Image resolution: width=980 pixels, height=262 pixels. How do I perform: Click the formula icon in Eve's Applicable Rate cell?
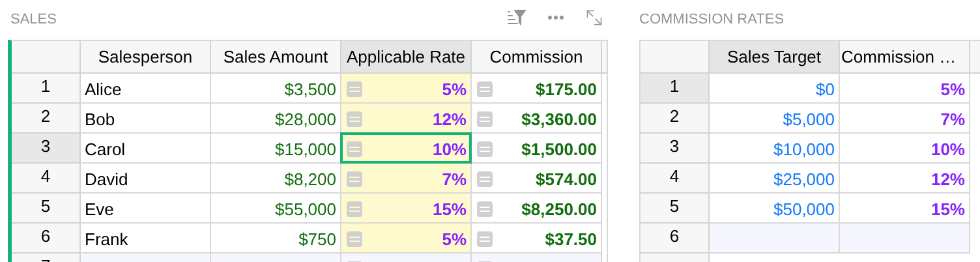click(x=354, y=210)
